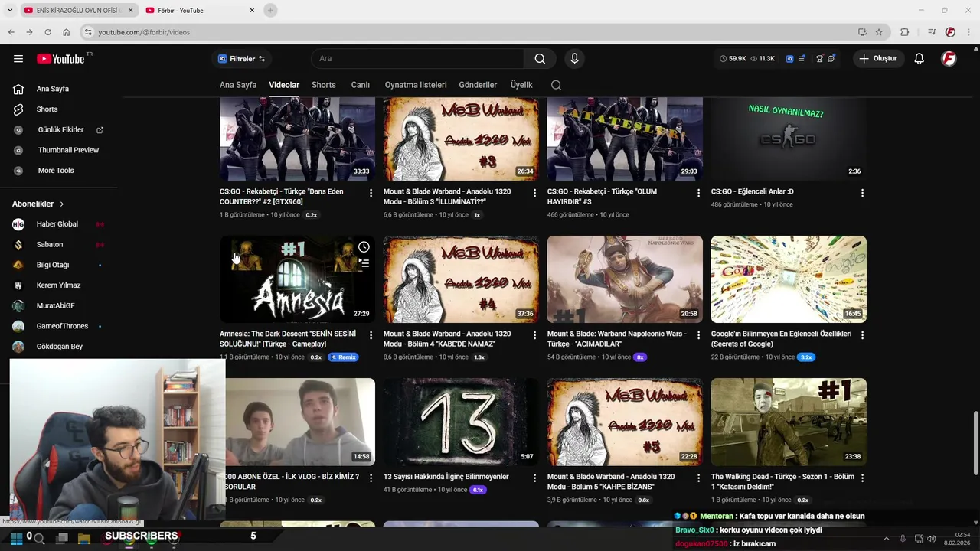Start voice search with the microphone
Screen dimensions: 980x551
point(574,59)
